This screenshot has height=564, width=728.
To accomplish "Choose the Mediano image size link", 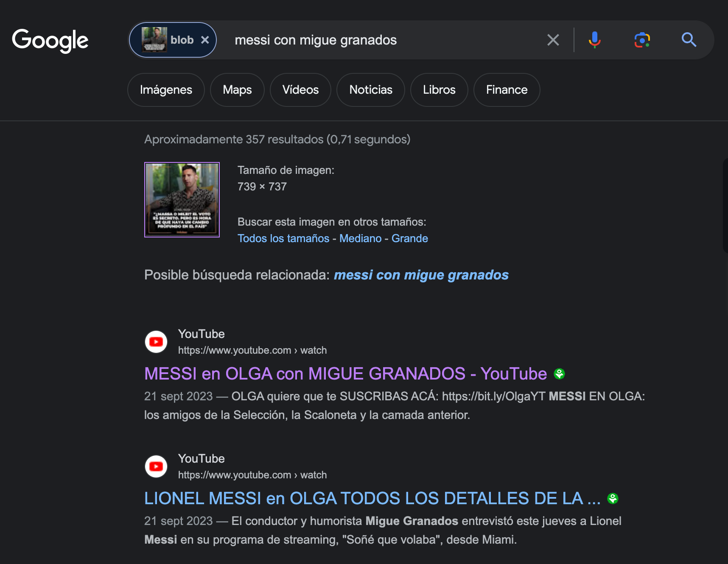I will [360, 238].
